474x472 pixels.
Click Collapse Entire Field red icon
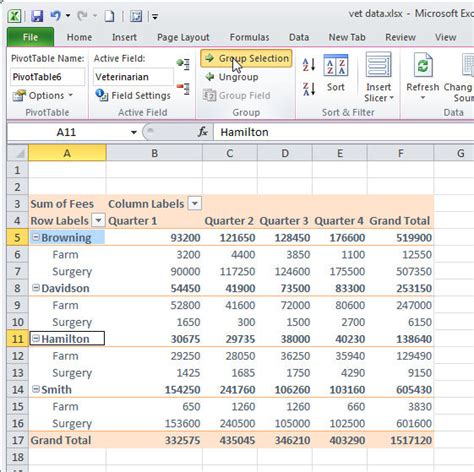click(x=183, y=89)
